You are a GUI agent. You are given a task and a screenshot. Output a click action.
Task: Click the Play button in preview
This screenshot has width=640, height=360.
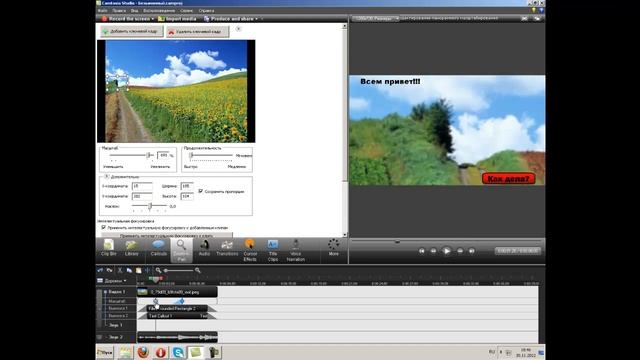click(x=447, y=251)
